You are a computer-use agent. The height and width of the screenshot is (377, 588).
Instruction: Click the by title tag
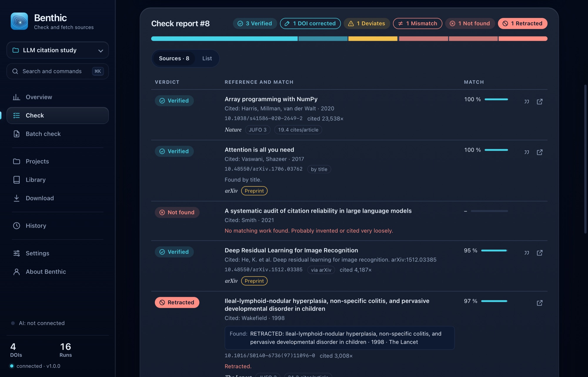pos(319,169)
